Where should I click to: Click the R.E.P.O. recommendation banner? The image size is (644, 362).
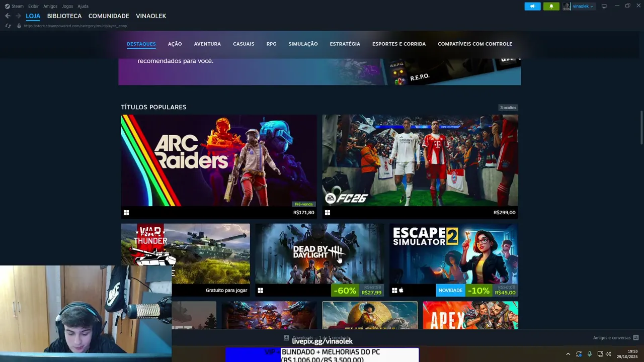pyautogui.click(x=319, y=71)
